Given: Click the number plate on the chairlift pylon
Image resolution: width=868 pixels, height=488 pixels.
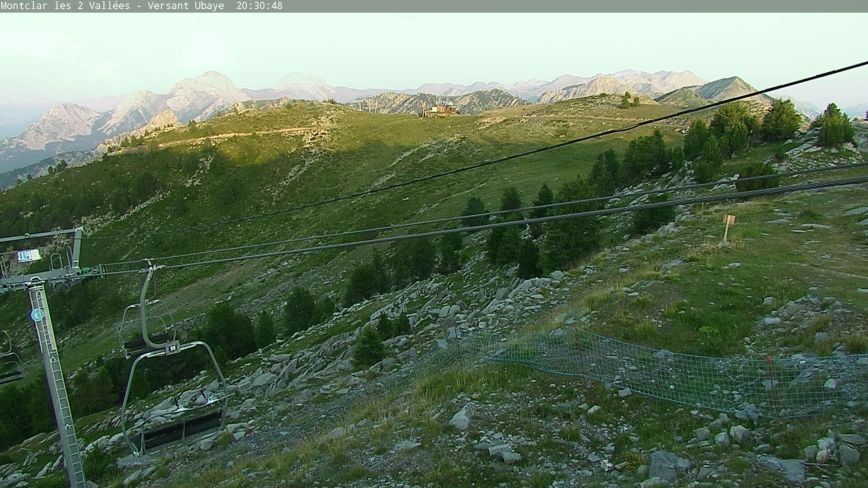Looking at the screenshot, I should pyautogui.click(x=28, y=256).
